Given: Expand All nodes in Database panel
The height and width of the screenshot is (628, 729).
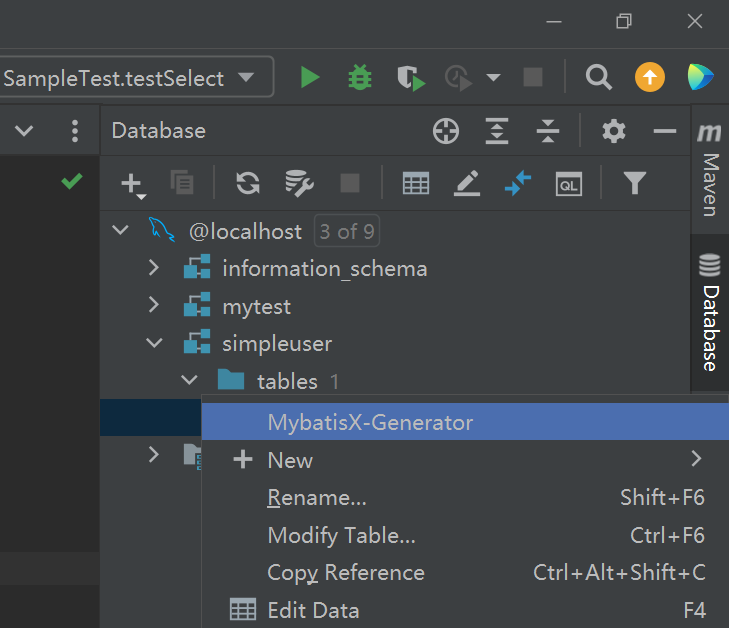Looking at the screenshot, I should (497, 131).
